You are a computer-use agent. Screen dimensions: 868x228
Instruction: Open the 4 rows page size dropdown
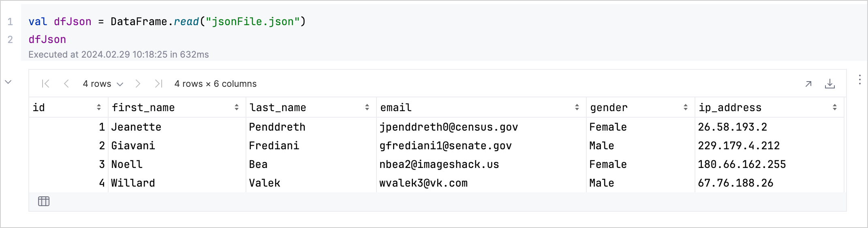pos(103,84)
